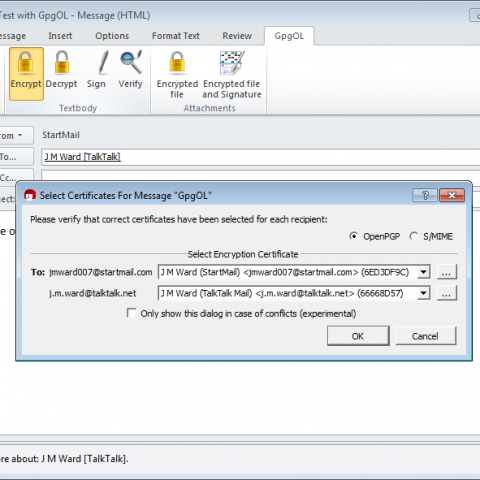Viewport: 480px width, 480px height.
Task: Enable only show dialog on conflicts
Action: (131, 313)
